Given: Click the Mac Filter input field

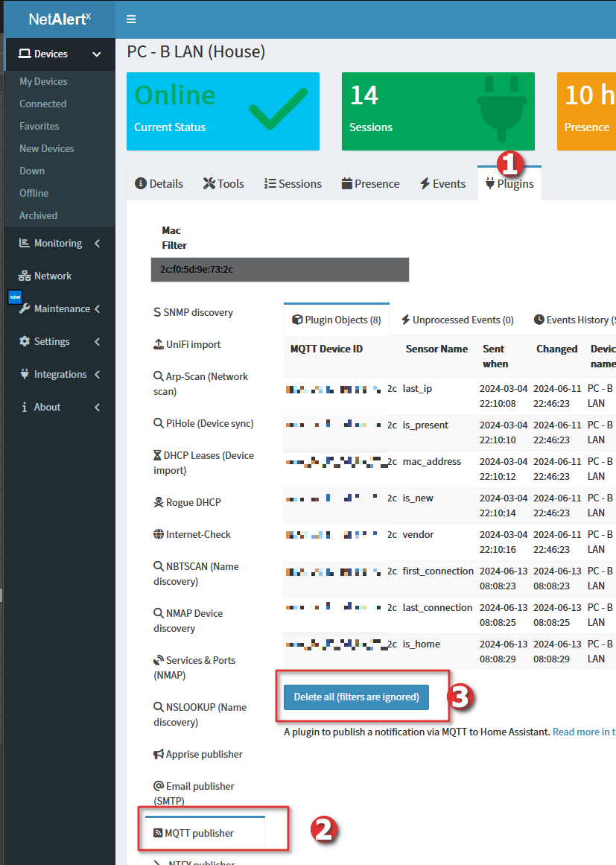Looking at the screenshot, I should (279, 269).
